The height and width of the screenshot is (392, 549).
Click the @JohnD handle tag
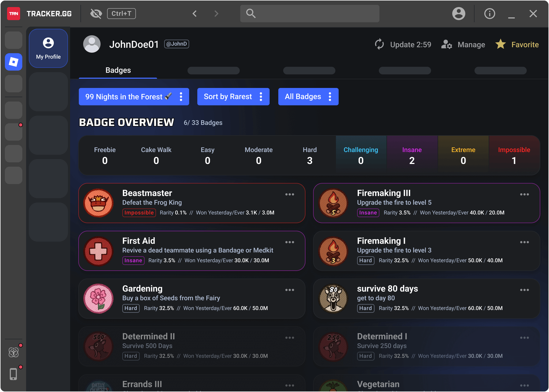click(177, 44)
